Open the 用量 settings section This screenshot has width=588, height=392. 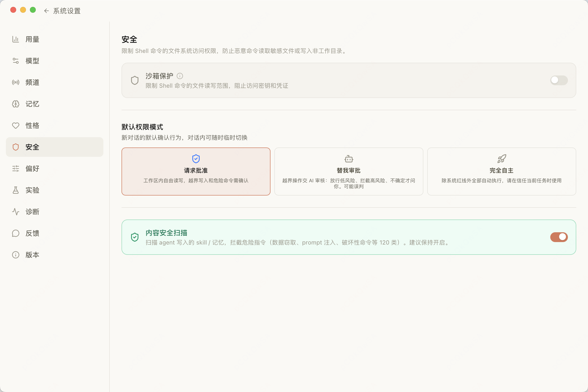pyautogui.click(x=54, y=39)
